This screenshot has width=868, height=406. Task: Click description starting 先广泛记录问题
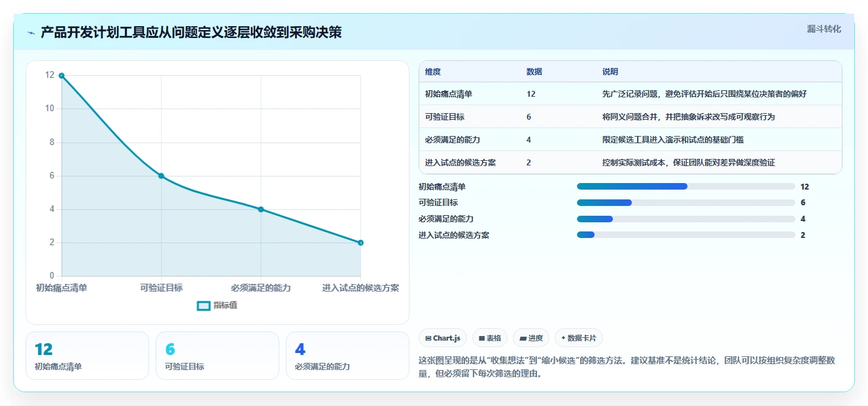704,94
